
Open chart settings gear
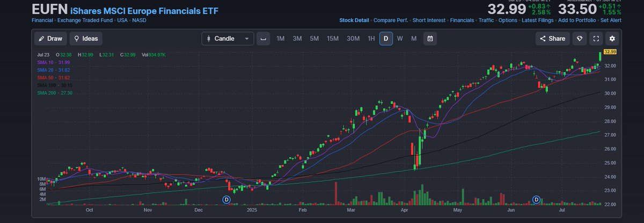click(613, 39)
